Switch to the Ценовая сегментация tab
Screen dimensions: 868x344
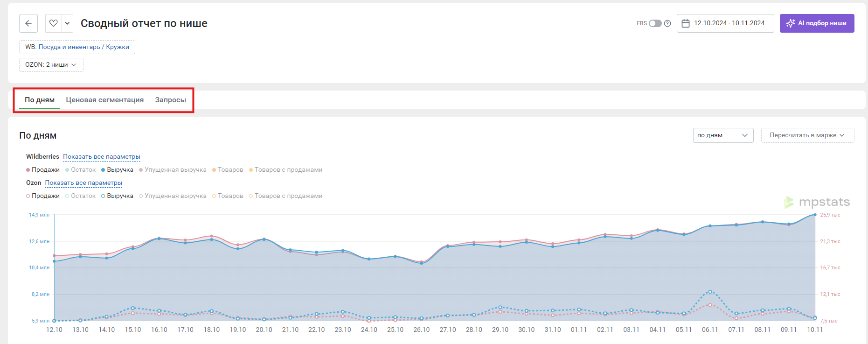(x=105, y=100)
